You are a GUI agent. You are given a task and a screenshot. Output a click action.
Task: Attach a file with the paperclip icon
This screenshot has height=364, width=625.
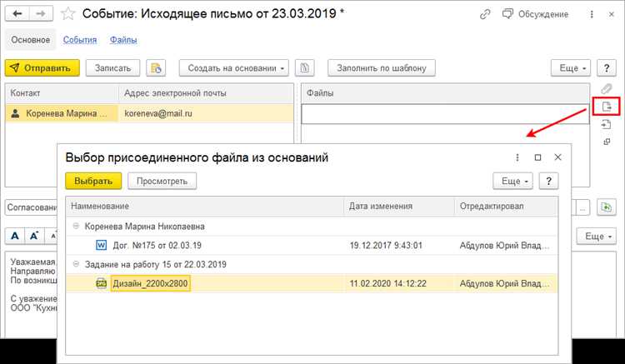[x=607, y=88]
